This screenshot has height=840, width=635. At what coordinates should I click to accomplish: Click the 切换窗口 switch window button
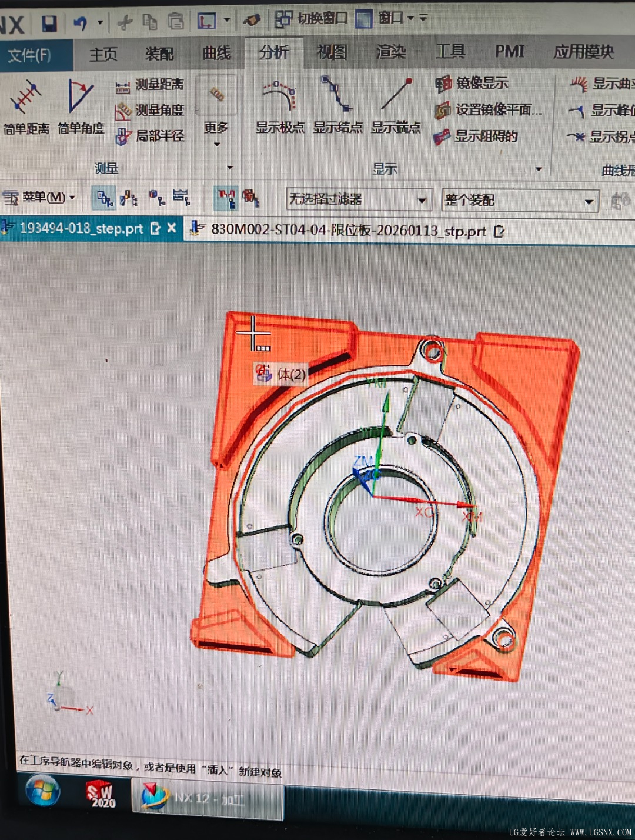coord(311,19)
